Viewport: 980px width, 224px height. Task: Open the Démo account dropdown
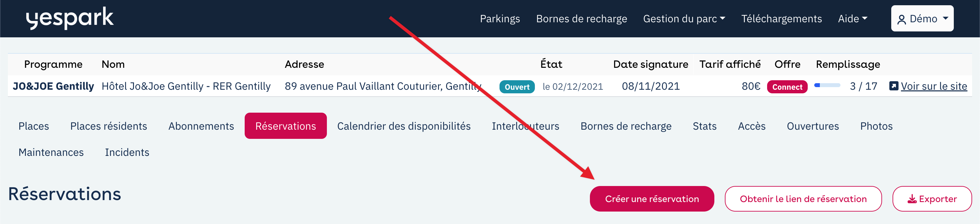tap(922, 19)
